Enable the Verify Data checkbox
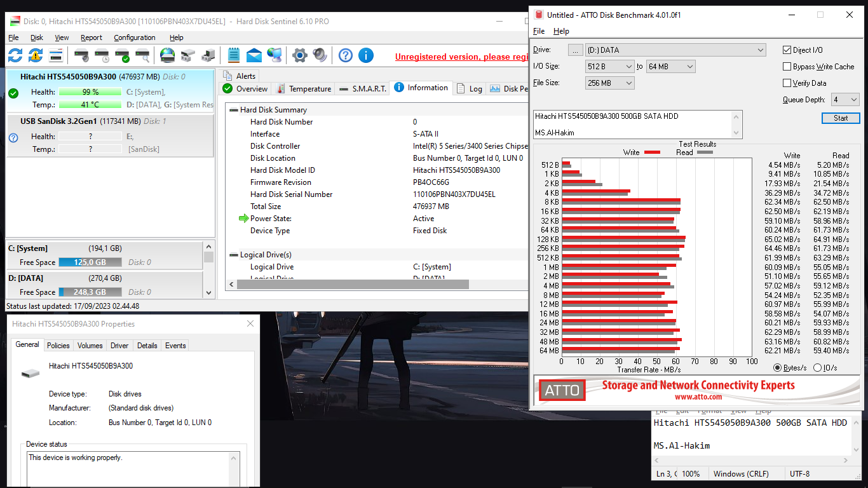 (787, 83)
